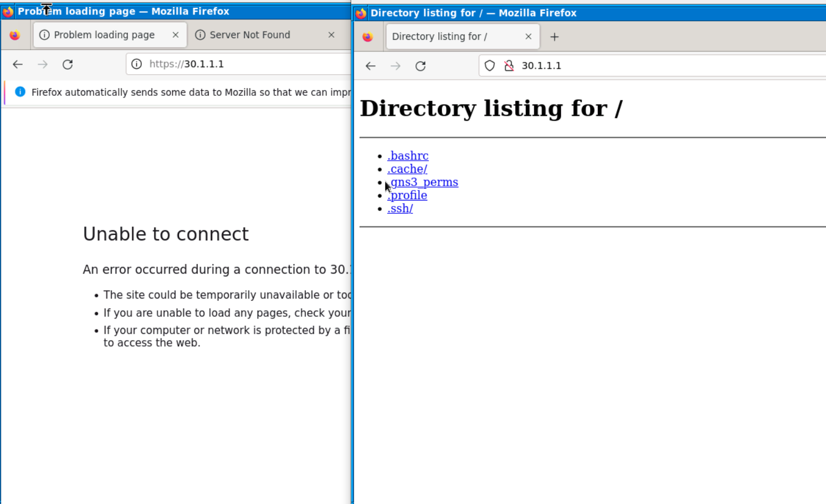Screen dimensions: 826x504
Task: Click Firefox logo in Problem loading page title bar
Action: pos(8,12)
